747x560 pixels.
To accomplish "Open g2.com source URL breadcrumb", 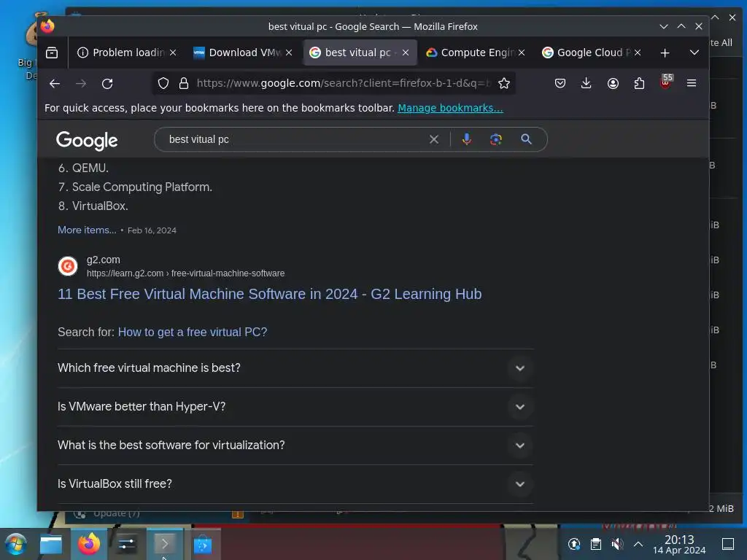I will [x=186, y=273].
